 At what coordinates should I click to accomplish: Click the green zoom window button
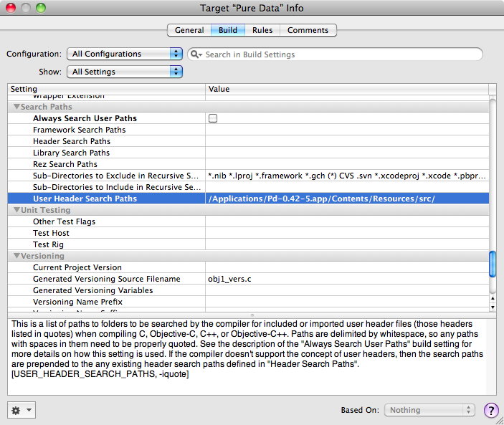(x=41, y=8)
